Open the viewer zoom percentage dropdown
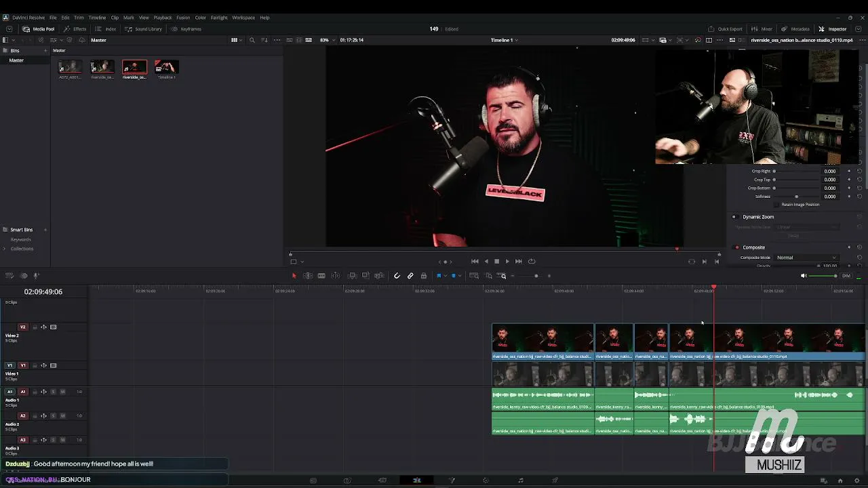Viewport: 868px width, 488px height. (x=326, y=40)
